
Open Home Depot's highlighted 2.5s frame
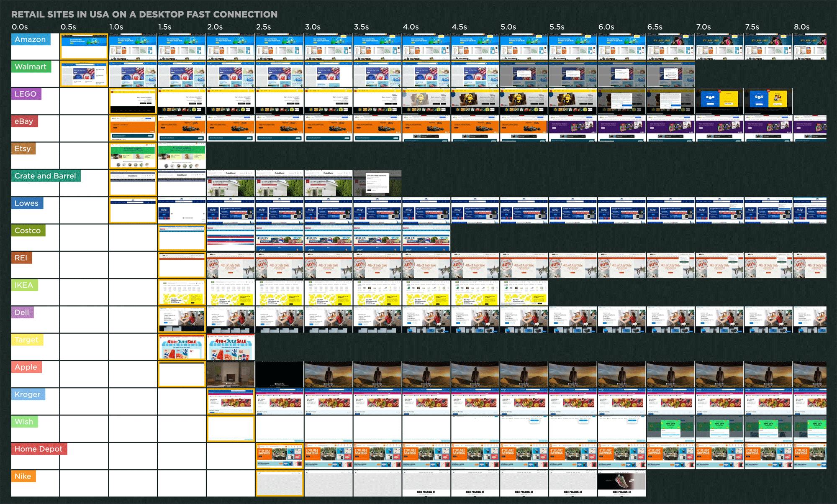280,456
